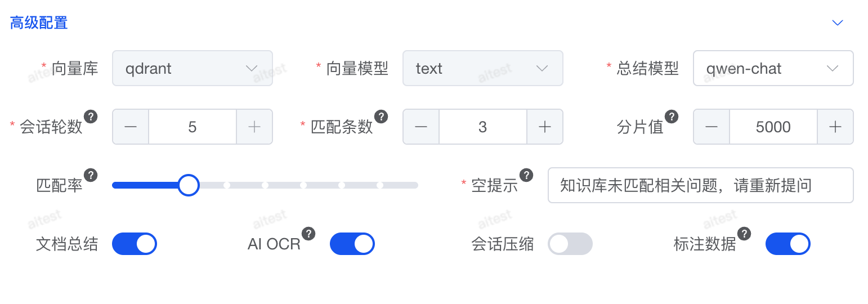Collapse the 高级配置 section chevron
Image resolution: width=868 pixels, height=304 pixels.
pyautogui.click(x=838, y=23)
